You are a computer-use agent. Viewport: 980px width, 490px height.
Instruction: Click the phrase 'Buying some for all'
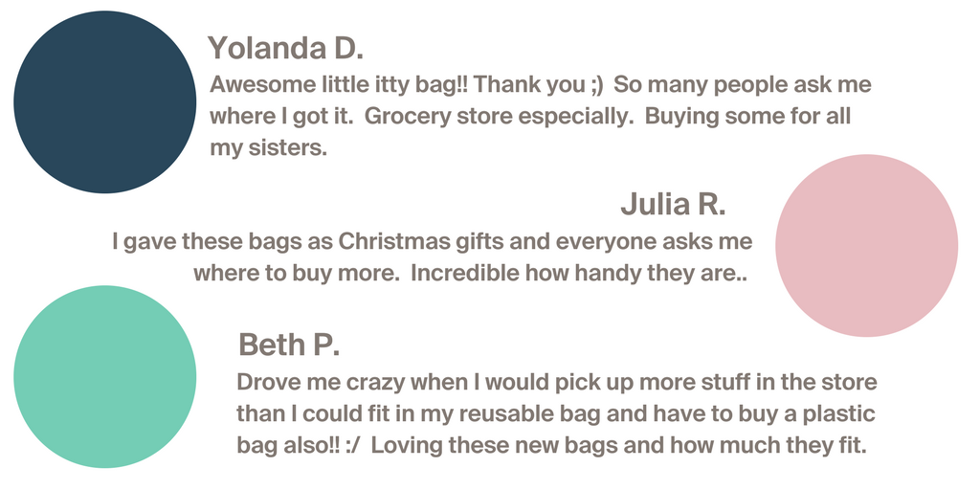[x=747, y=117]
